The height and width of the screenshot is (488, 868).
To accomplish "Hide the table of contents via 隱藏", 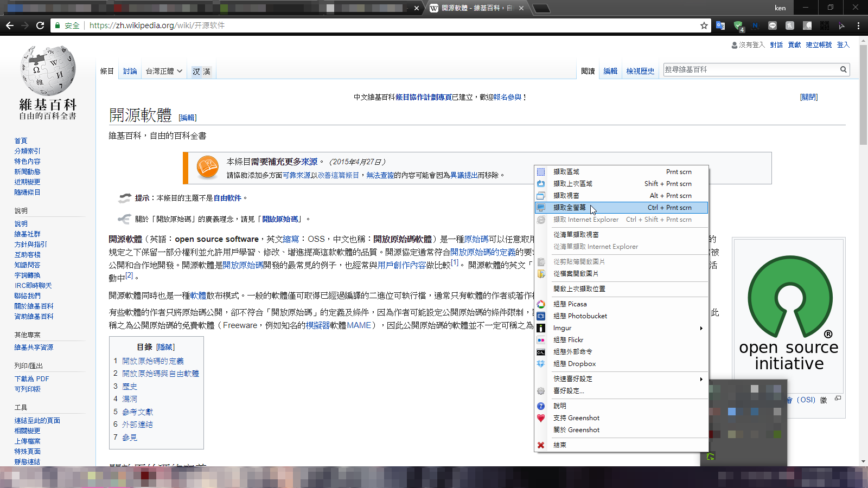I will (165, 347).
